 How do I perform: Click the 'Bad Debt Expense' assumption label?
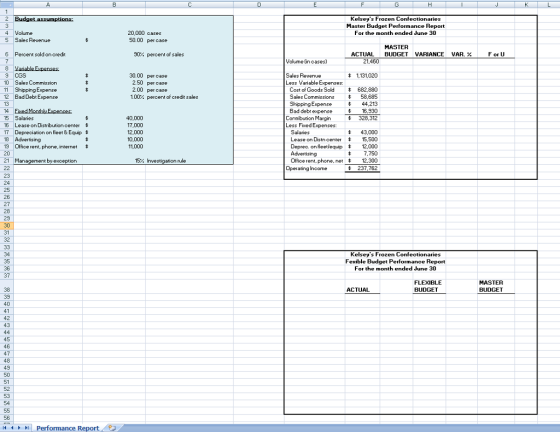[x=36, y=97]
